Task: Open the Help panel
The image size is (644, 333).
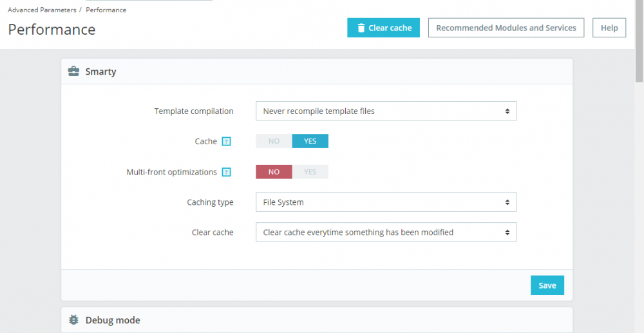Action: (609, 28)
